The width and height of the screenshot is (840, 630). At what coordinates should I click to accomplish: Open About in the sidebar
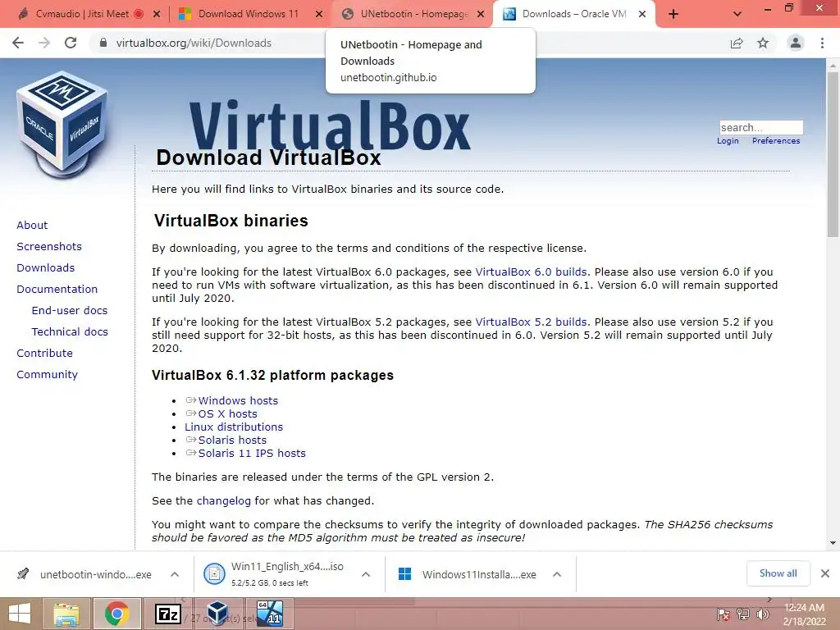tap(32, 225)
